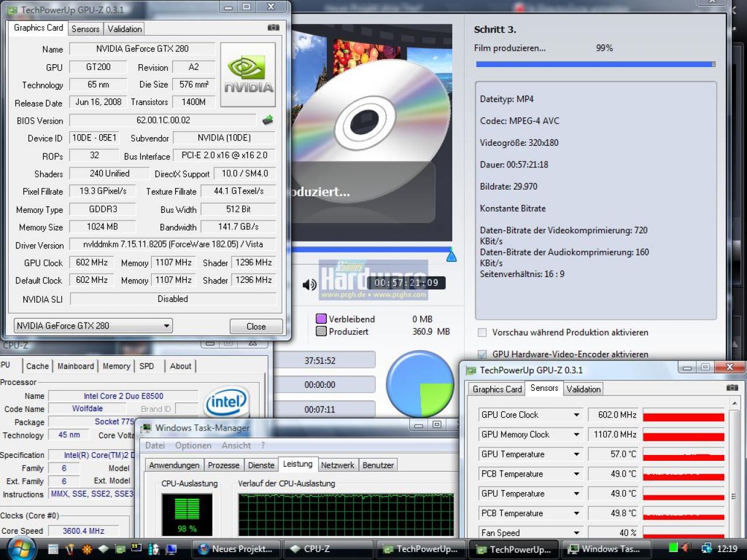
Task: Click the blue and green production pie chart
Action: pyautogui.click(x=420, y=384)
